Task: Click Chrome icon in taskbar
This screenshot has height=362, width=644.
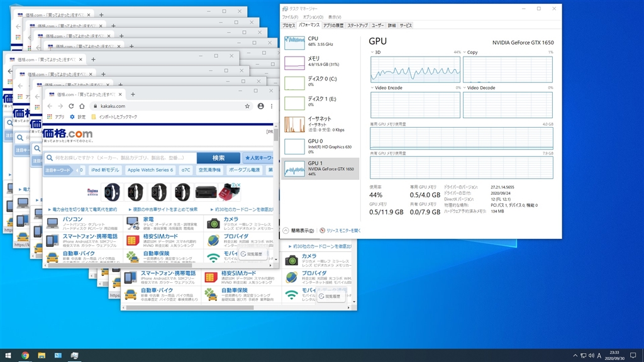Action: 25,356
